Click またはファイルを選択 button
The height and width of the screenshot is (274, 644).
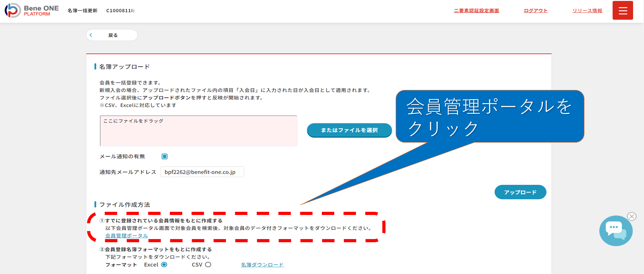click(349, 130)
